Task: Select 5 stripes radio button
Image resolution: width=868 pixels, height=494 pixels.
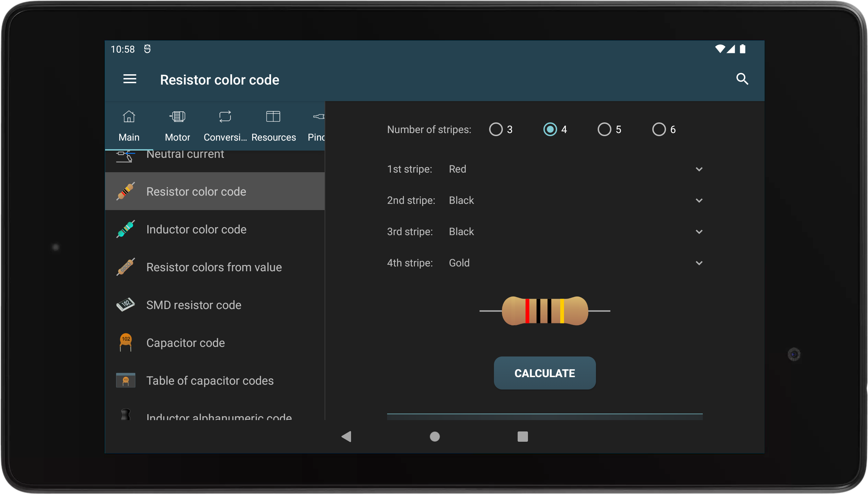Action: pos(605,130)
